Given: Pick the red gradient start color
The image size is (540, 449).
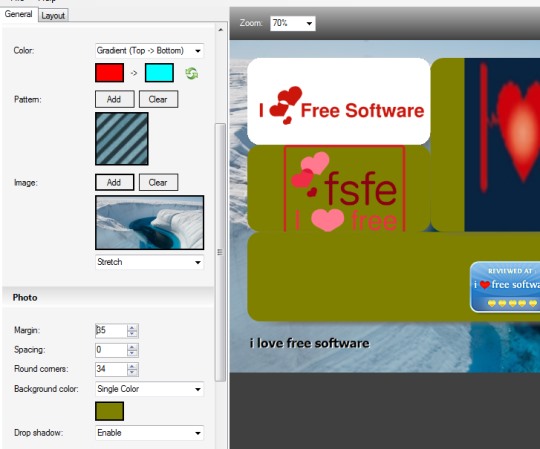Looking at the screenshot, I should (x=110, y=73).
